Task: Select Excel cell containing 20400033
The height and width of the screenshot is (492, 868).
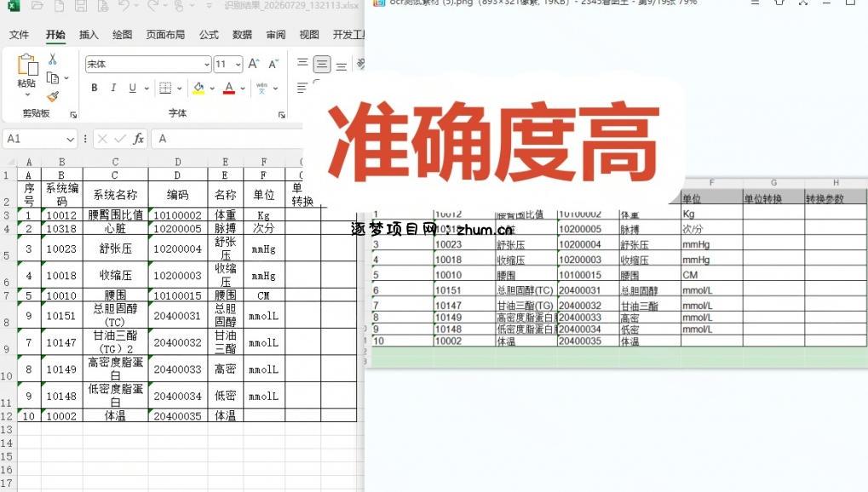Action: [178, 369]
